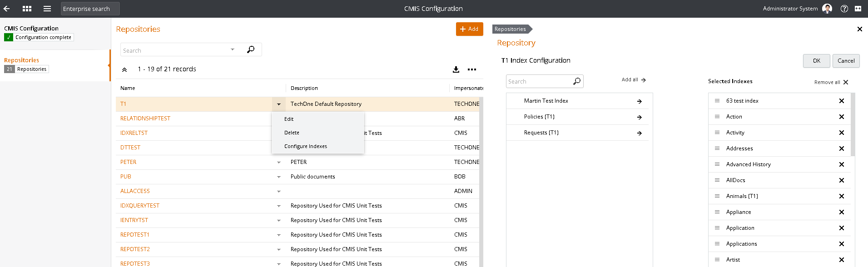Remove Artist from selected indexes
Screen dimensions: 868x267
(842, 260)
